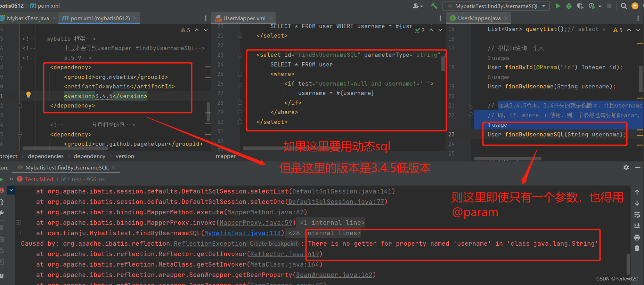The width and height of the screenshot is (644, 285).
Task: Go to next highlighted problem in pom.xml
Action: (206, 30)
